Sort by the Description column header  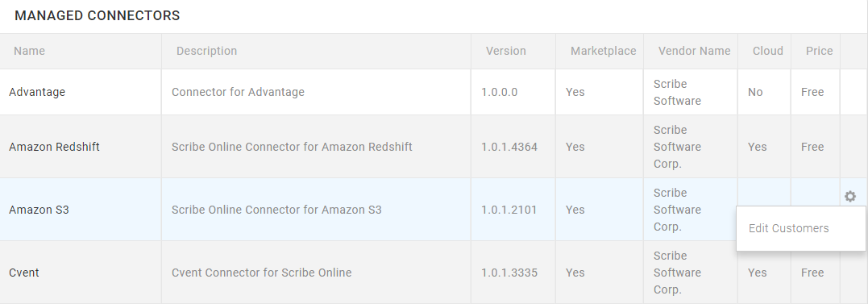206,51
